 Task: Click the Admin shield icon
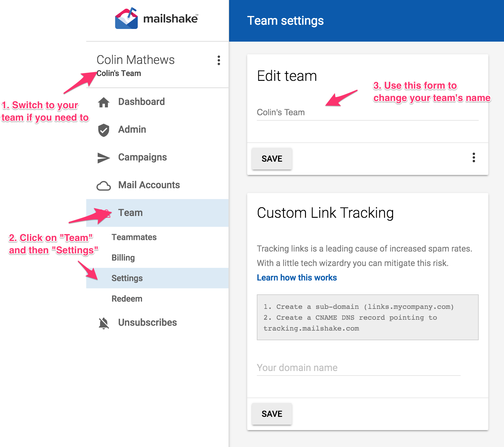[103, 130]
